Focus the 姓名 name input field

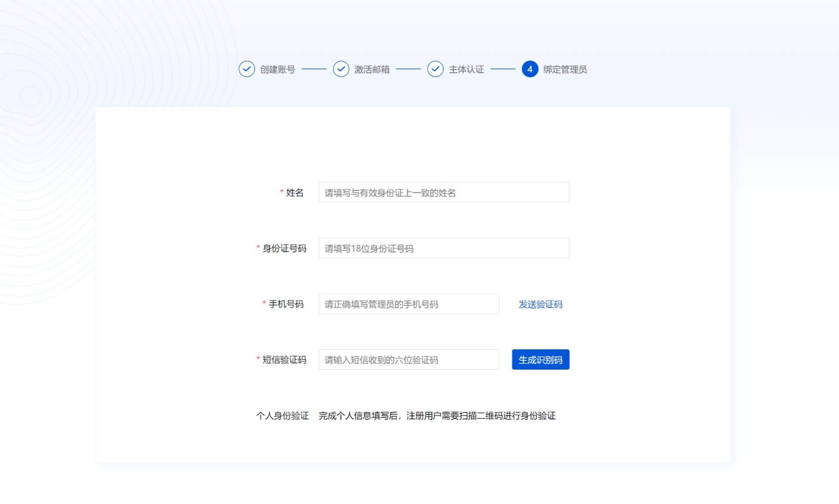tap(444, 193)
